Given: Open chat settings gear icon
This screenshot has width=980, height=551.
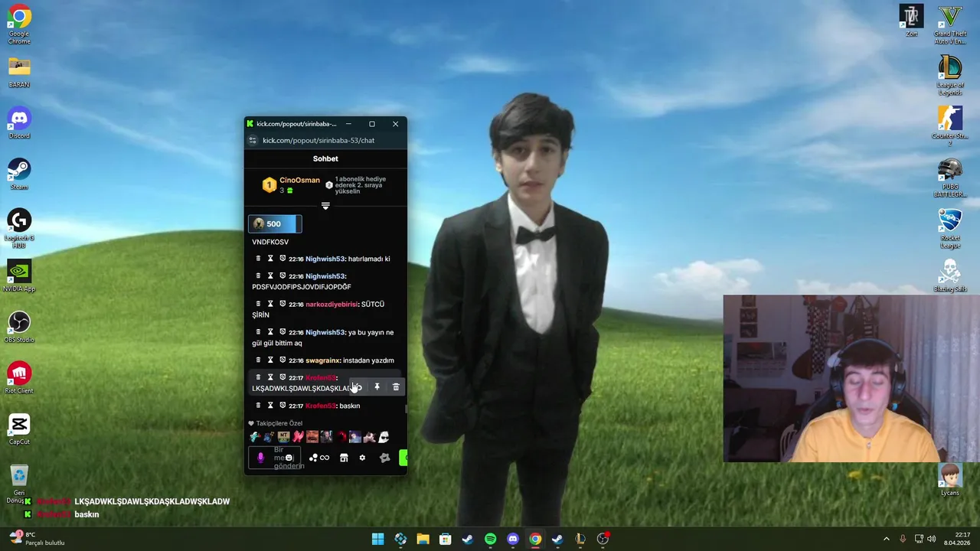Looking at the screenshot, I should 362,458.
